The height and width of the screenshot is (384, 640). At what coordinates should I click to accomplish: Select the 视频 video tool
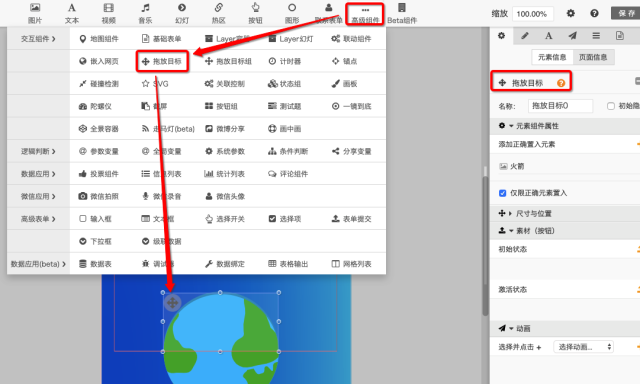(x=109, y=13)
